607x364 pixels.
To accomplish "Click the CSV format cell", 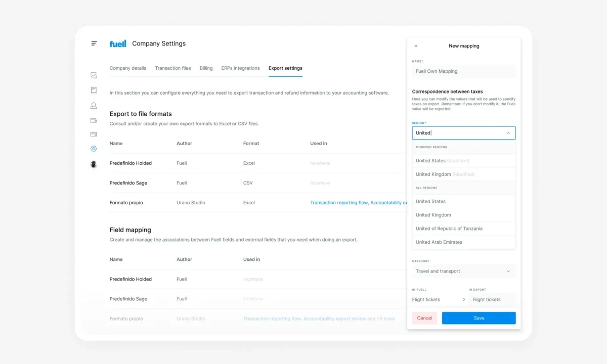I will tap(248, 183).
